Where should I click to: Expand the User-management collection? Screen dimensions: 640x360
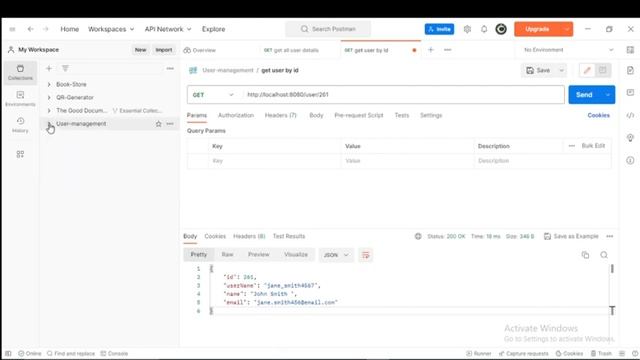[49, 124]
